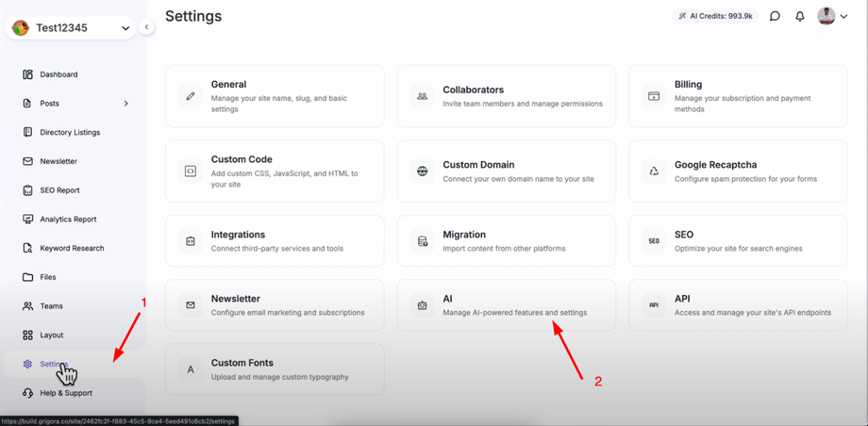
Task: Open Dashboard in the sidebar
Action: [x=58, y=74]
